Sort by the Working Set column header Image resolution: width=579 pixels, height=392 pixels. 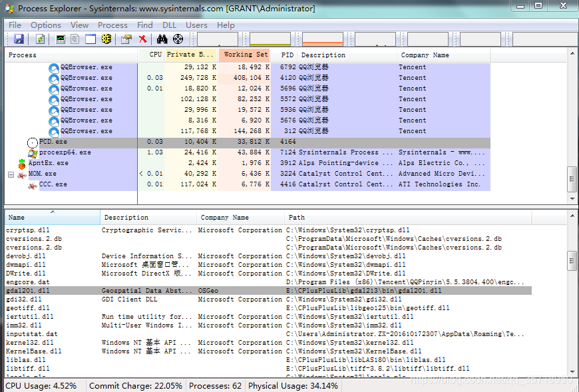244,55
